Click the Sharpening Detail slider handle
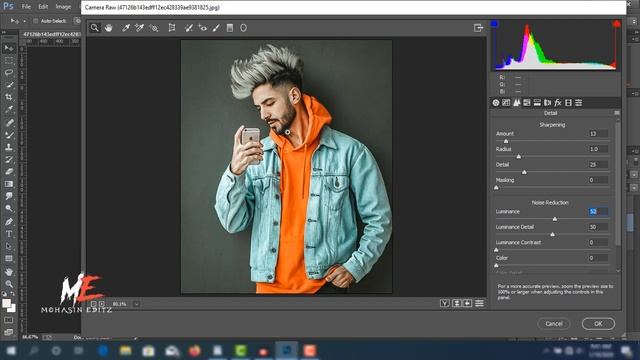 point(524,172)
